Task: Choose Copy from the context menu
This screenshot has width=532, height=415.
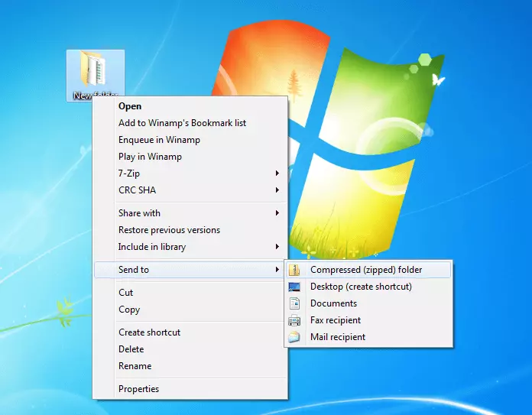Action: [190, 310]
